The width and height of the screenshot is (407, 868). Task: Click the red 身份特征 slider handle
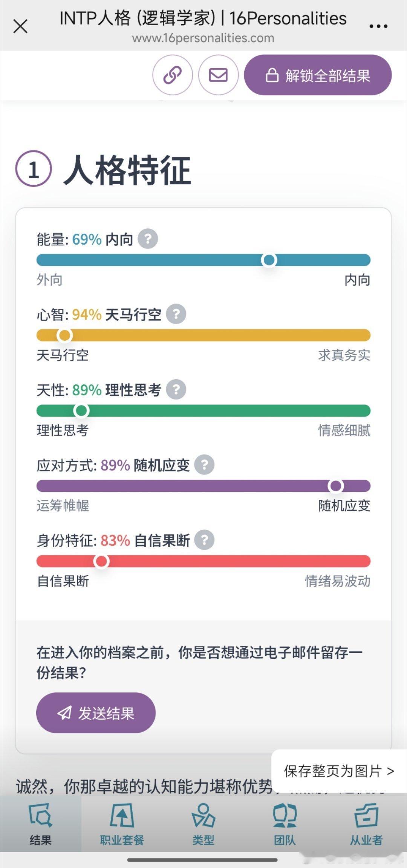point(101,561)
